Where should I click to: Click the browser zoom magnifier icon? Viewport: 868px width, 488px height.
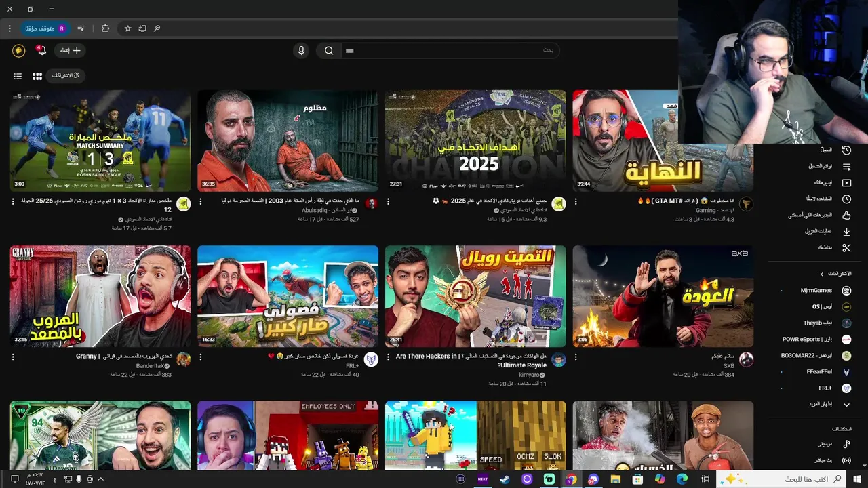pos(157,28)
